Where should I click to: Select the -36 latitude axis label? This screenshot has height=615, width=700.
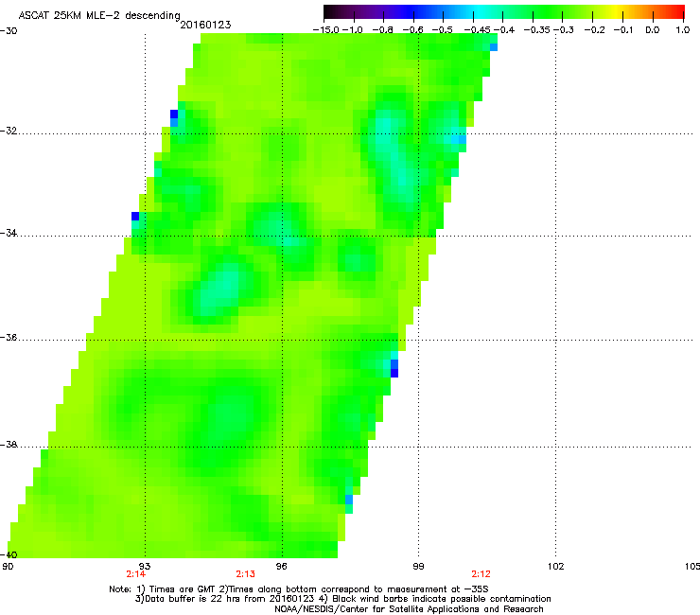tap(9, 337)
